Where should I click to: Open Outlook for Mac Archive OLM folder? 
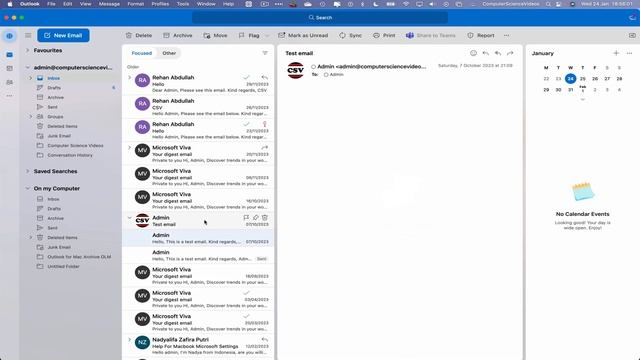79,257
